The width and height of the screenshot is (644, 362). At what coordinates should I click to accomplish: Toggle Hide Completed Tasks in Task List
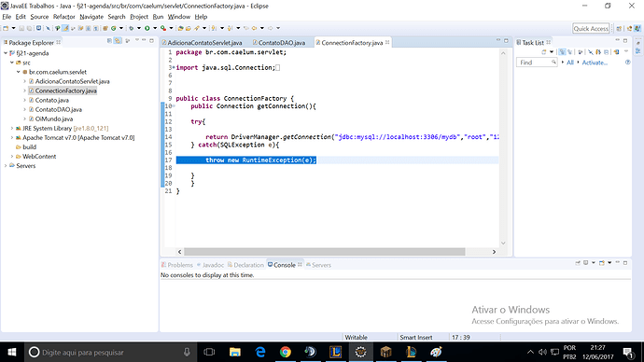point(591,52)
